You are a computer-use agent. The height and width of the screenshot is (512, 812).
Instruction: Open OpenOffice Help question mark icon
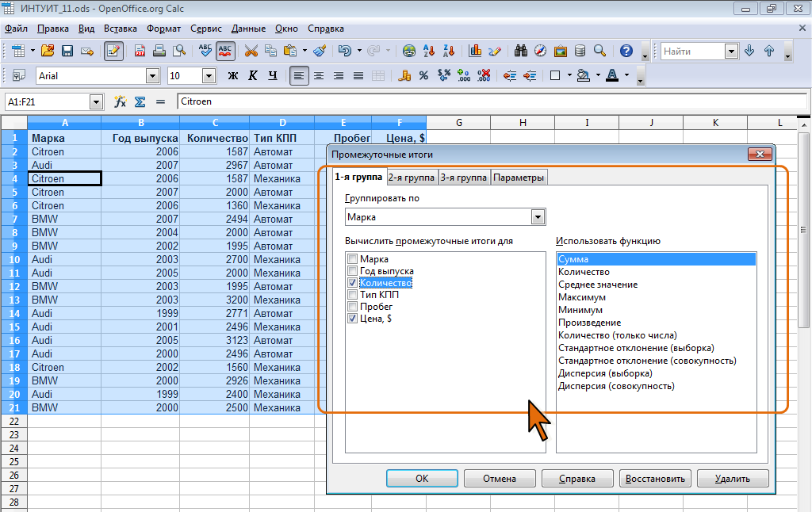tap(626, 51)
